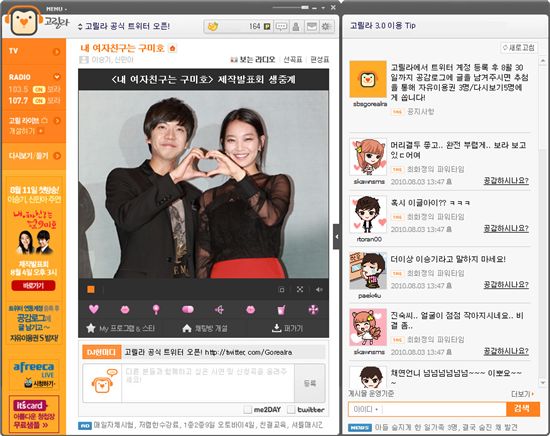Click title bar dropdown triangle next to minimize
Viewport: 550px width, 436px height.
coord(323,8)
